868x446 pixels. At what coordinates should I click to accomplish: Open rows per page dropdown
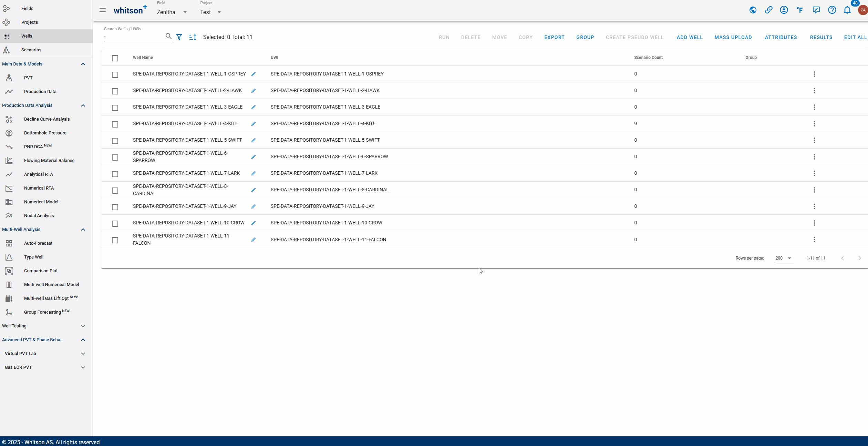point(784,258)
